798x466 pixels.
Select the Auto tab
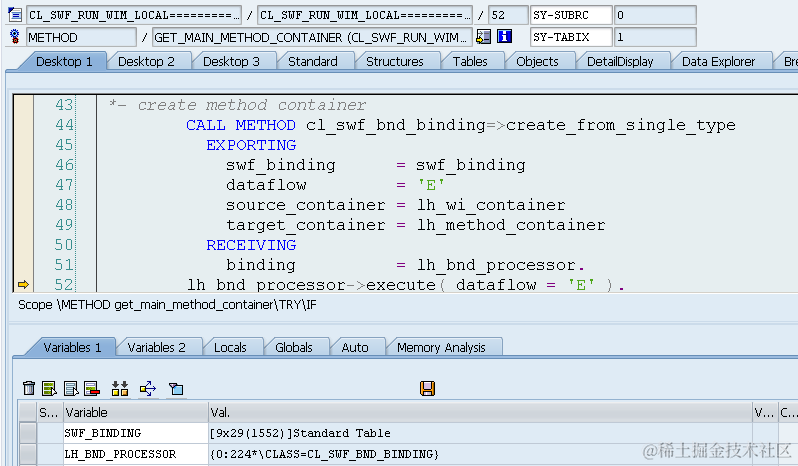click(355, 347)
